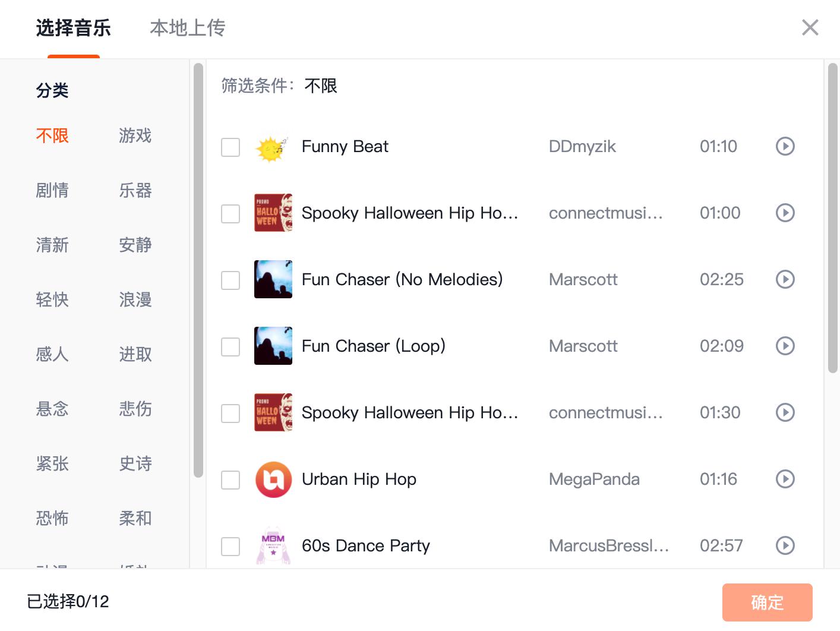Play preview of Fun Chaser (Loop)
The image size is (840, 631).
(785, 346)
